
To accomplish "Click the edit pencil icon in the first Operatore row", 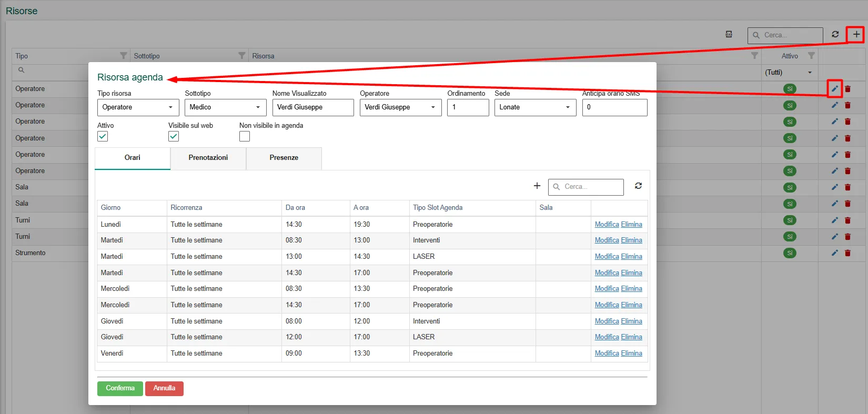I will tap(834, 89).
